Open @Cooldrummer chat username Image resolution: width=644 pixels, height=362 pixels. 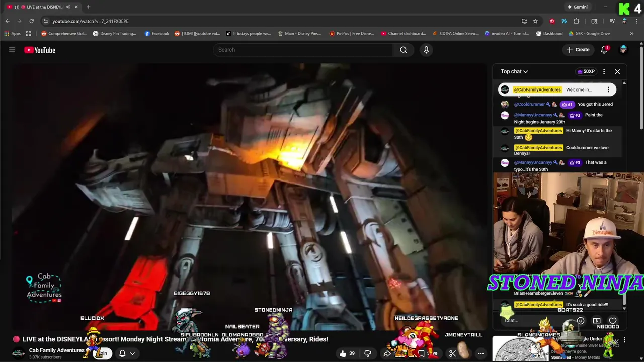[x=529, y=104]
